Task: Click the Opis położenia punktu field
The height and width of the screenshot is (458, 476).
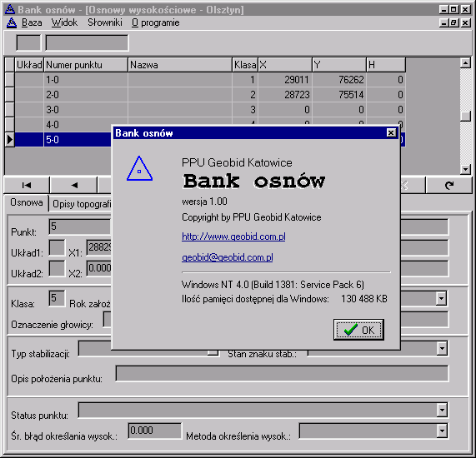Action: tap(282, 373)
